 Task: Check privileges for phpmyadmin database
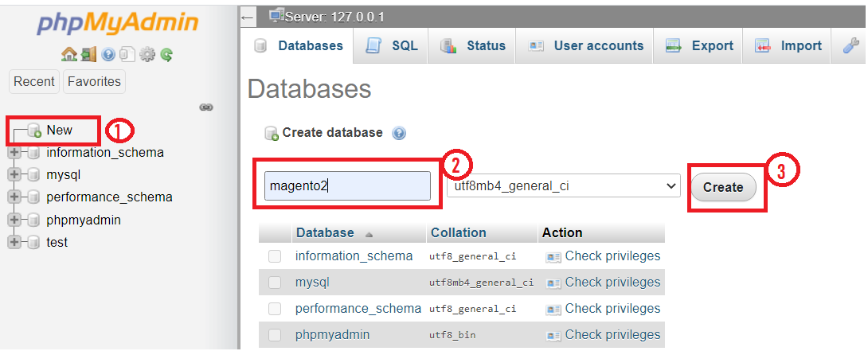[x=613, y=335]
